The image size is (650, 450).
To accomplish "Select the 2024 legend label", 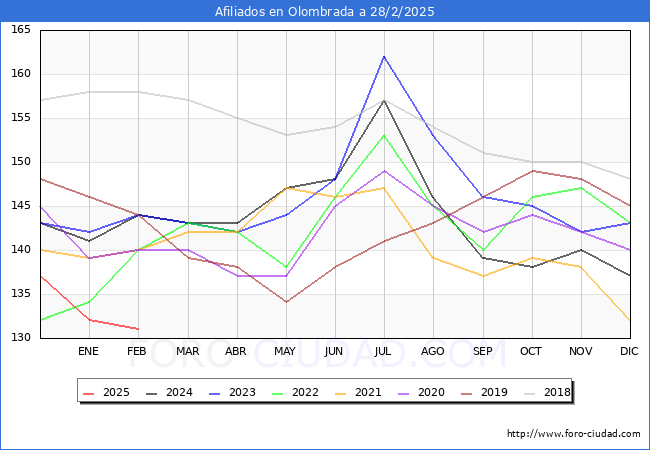I will (x=179, y=392).
